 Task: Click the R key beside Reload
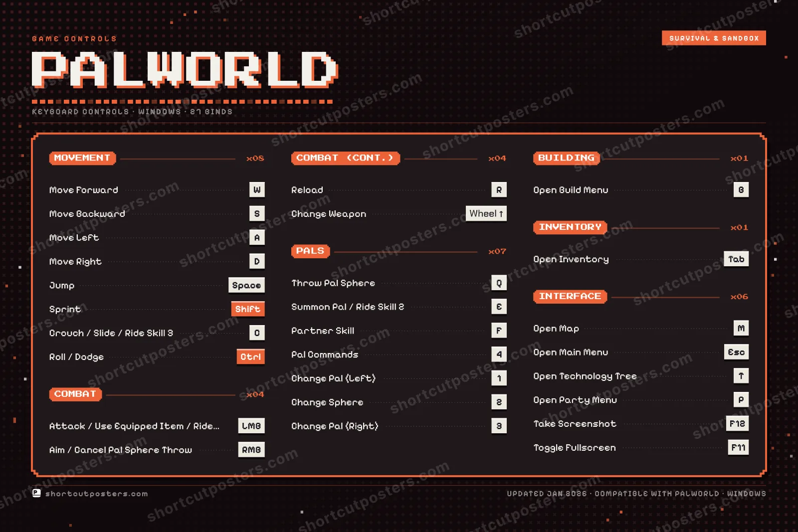click(499, 189)
